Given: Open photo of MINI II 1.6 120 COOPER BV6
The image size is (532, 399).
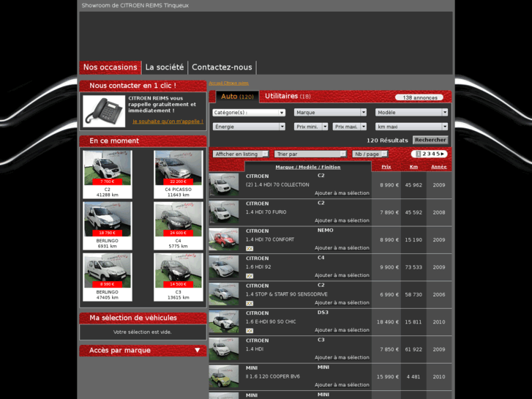Looking at the screenshot, I should (x=224, y=376).
